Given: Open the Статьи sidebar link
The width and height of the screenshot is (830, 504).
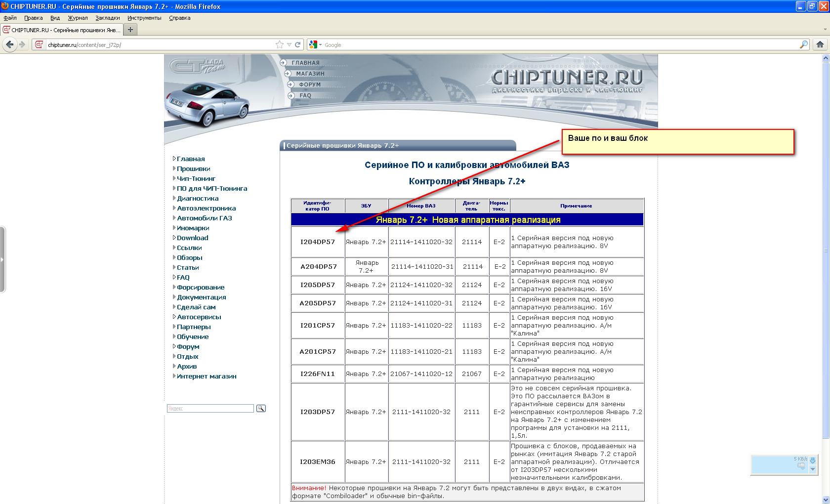Looking at the screenshot, I should [x=188, y=267].
